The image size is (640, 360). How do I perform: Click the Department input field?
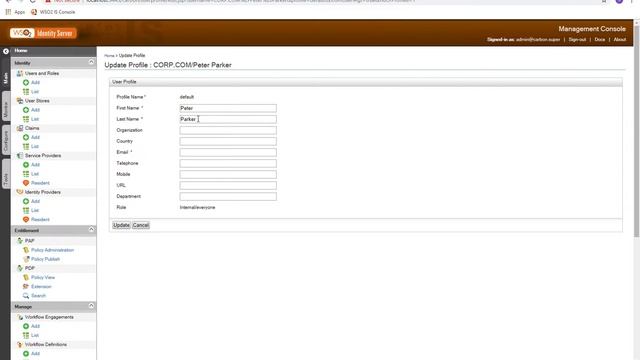click(228, 196)
